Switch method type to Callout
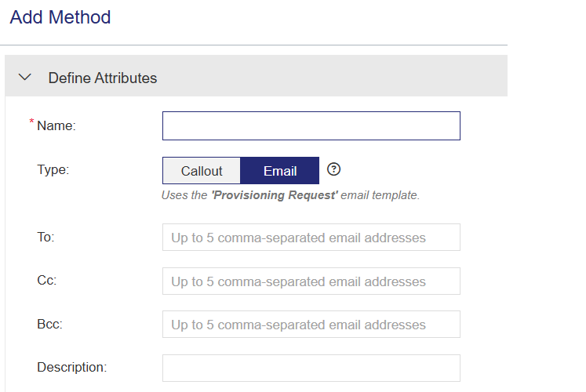 click(x=202, y=171)
